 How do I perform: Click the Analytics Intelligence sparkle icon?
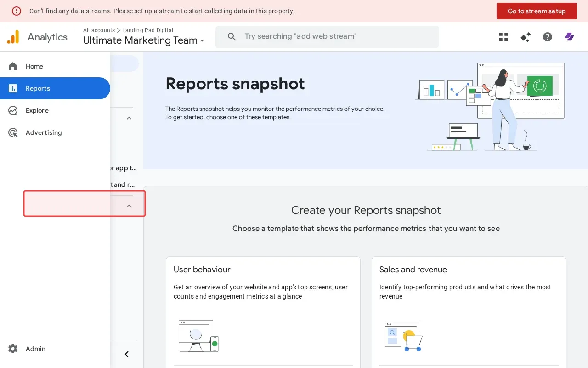click(x=526, y=37)
